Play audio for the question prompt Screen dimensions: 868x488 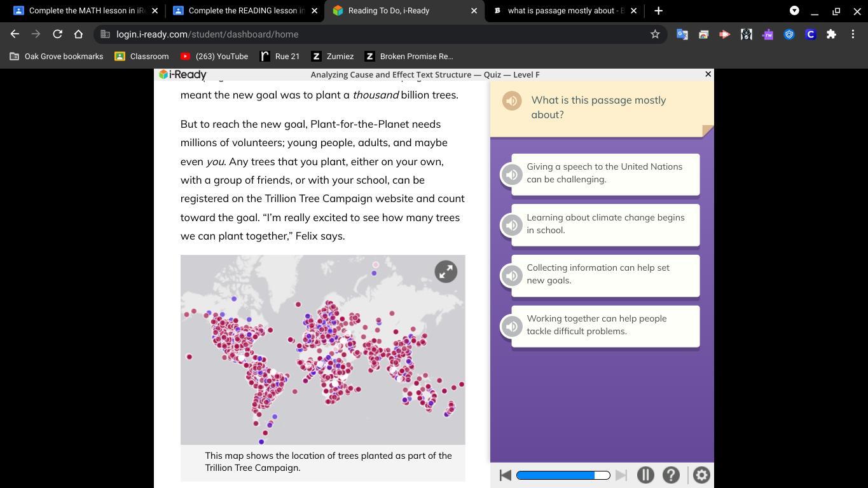[x=512, y=101]
